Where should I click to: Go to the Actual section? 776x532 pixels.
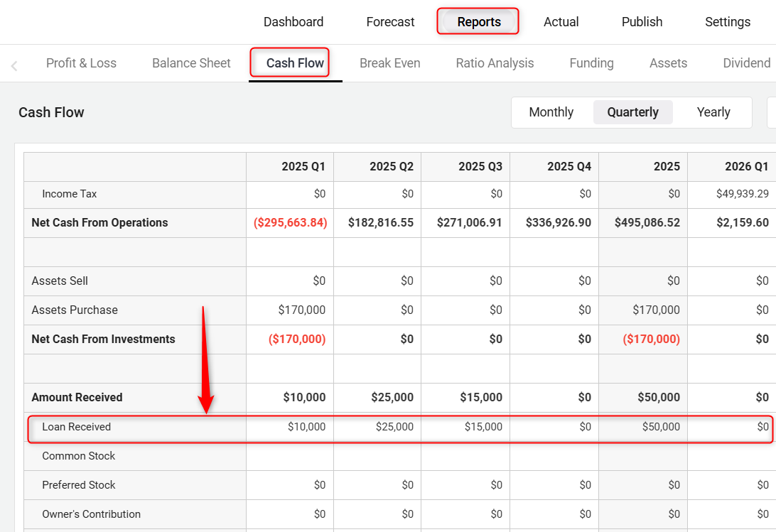(x=561, y=22)
